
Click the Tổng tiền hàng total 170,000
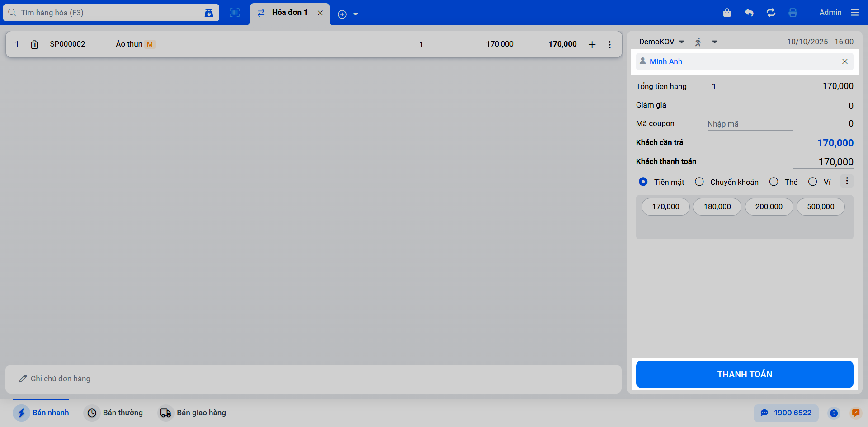tap(838, 86)
